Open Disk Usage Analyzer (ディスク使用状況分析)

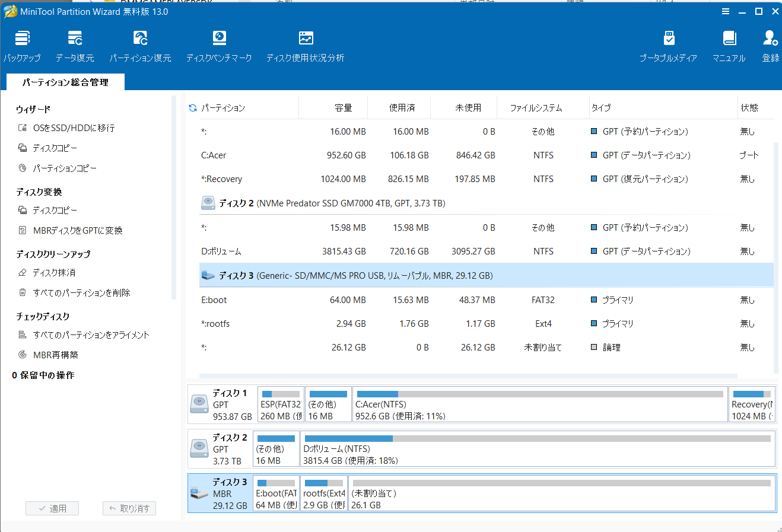(306, 39)
